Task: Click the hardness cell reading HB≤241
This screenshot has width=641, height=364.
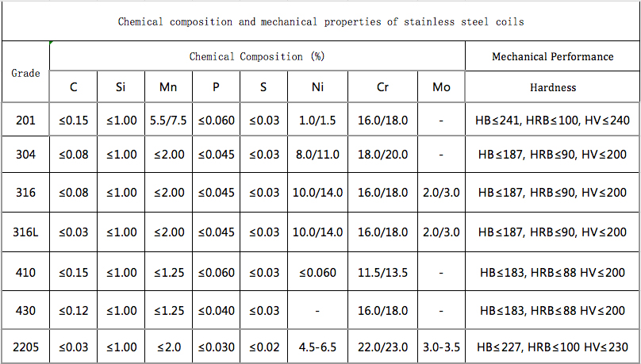Action: point(552,121)
